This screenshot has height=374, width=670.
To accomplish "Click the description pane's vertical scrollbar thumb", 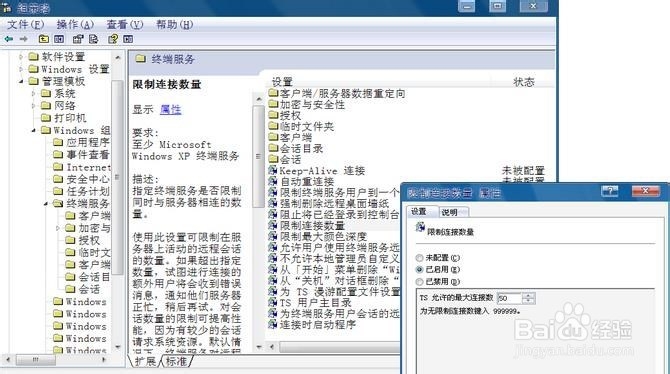I will (258, 156).
